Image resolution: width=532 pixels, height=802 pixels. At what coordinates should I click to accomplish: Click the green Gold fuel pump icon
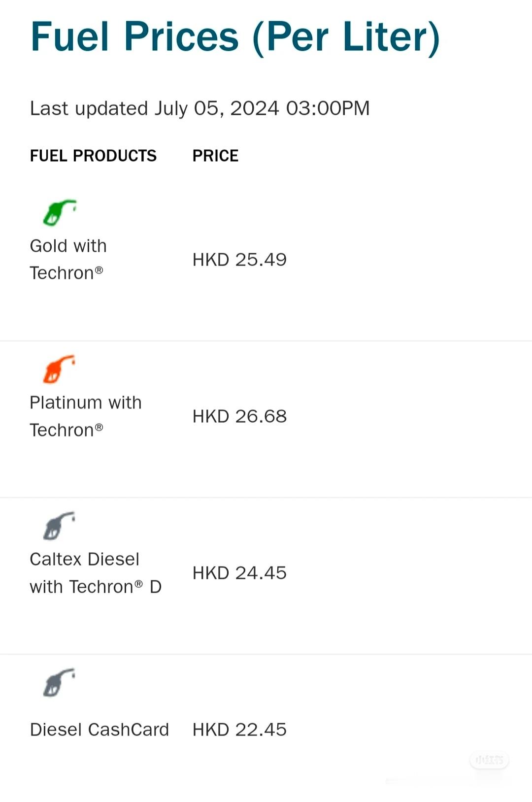pyautogui.click(x=59, y=213)
